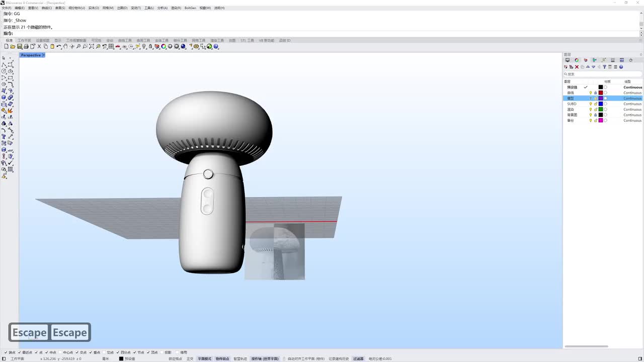Click the 过滤器 status bar button
The height and width of the screenshot is (362, 644).
[358, 358]
